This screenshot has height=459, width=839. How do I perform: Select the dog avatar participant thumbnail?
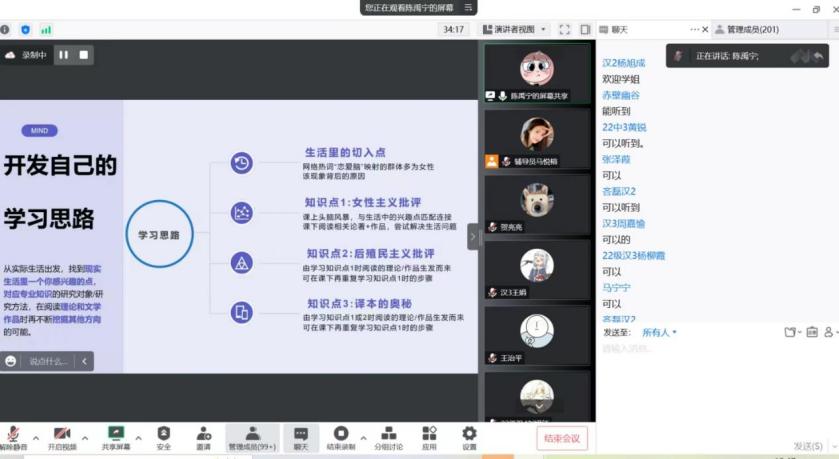pos(537,204)
